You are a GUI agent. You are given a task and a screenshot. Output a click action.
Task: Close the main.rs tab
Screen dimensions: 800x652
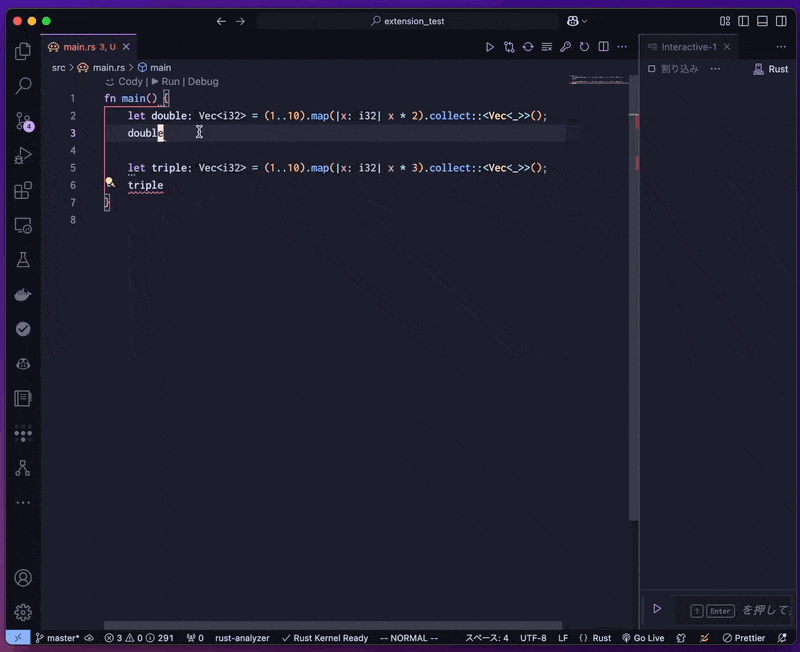(x=126, y=47)
